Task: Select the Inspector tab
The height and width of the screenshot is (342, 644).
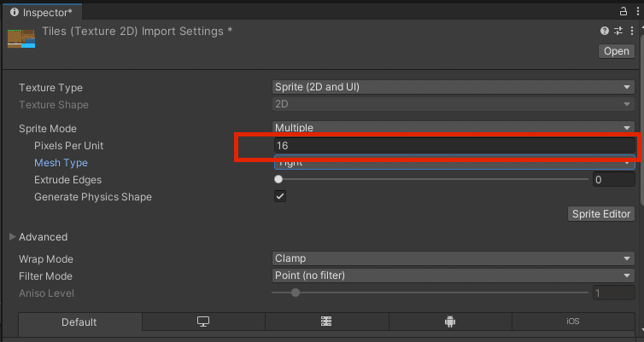Action: click(43, 12)
